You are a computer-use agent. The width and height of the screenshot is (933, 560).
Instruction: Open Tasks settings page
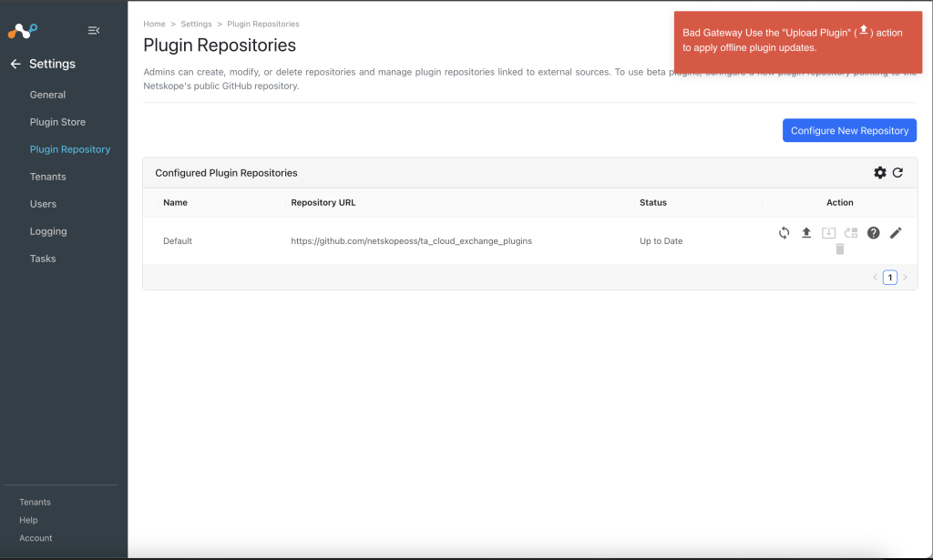point(43,259)
